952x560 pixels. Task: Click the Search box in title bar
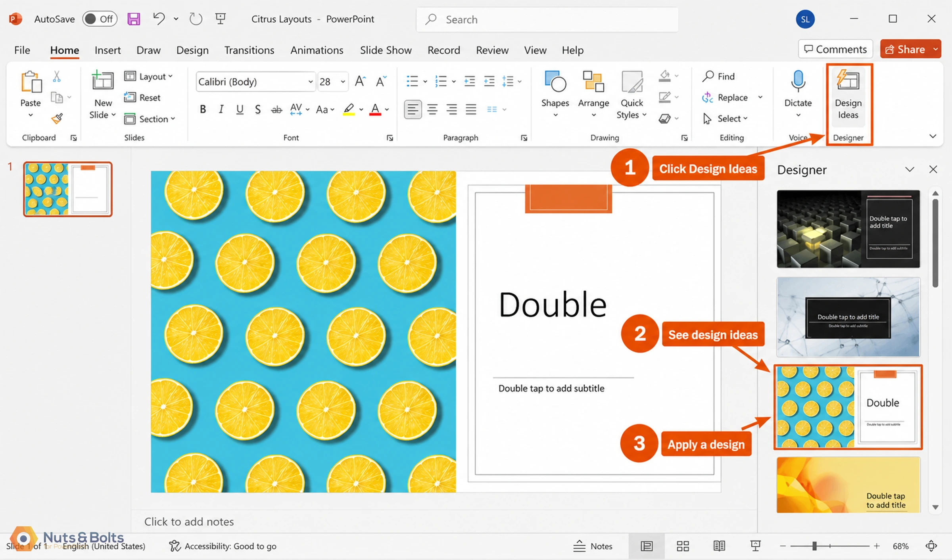click(x=547, y=19)
